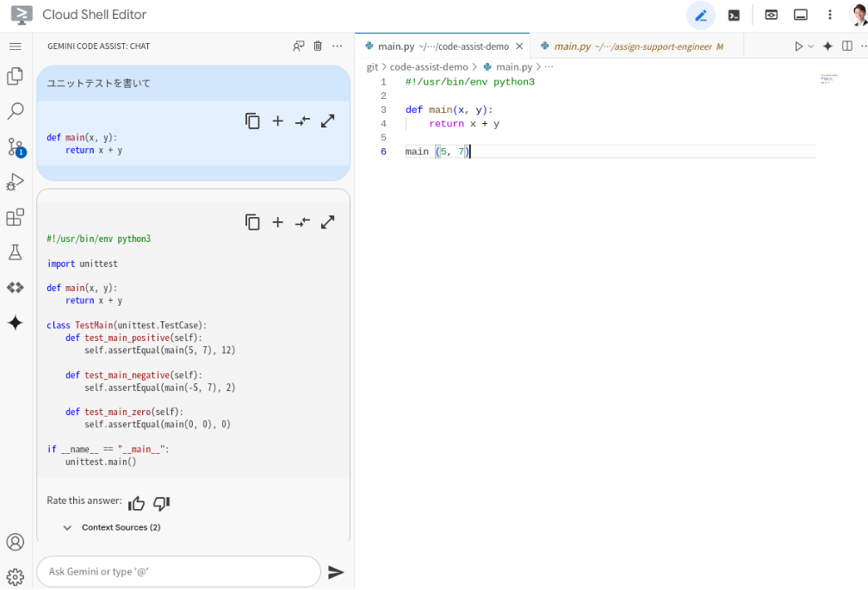Screen dimensions: 868x590
Task: Open the terminal from the top bar
Action: [x=734, y=16]
